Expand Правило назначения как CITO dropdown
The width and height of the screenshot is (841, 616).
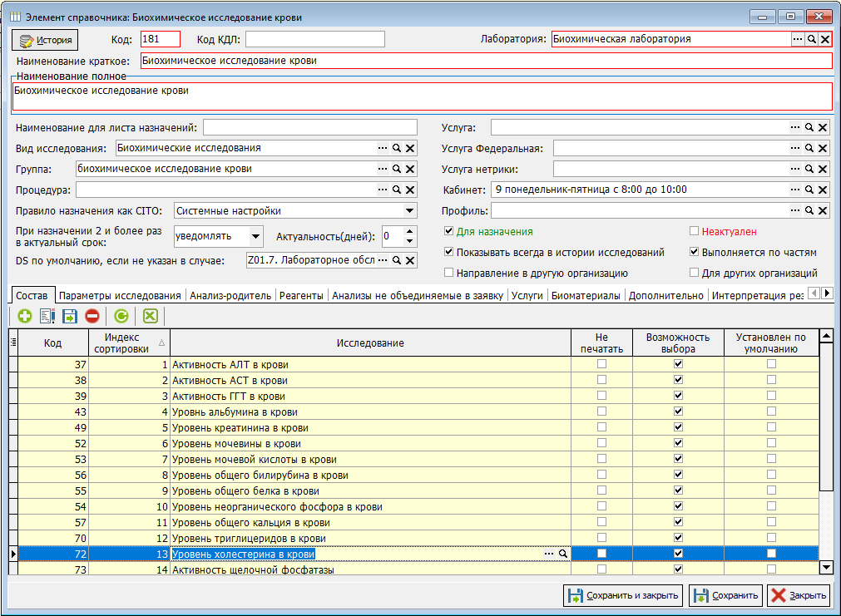pyautogui.click(x=409, y=210)
